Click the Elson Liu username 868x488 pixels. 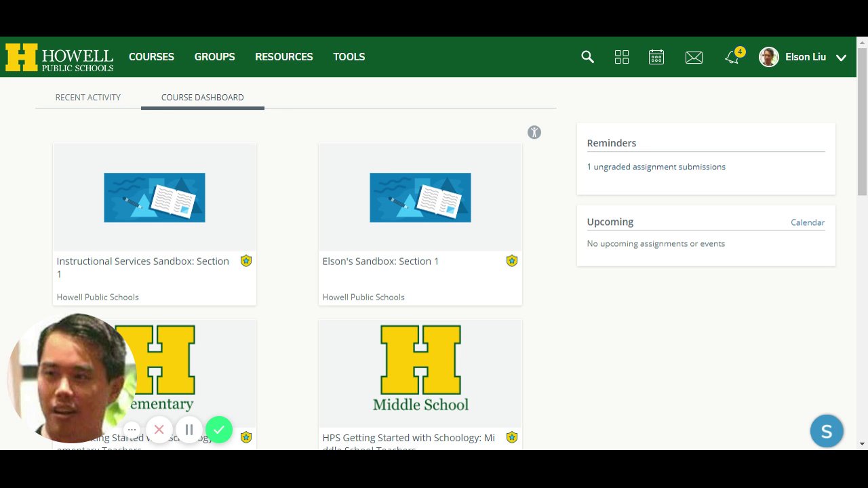[x=806, y=57]
